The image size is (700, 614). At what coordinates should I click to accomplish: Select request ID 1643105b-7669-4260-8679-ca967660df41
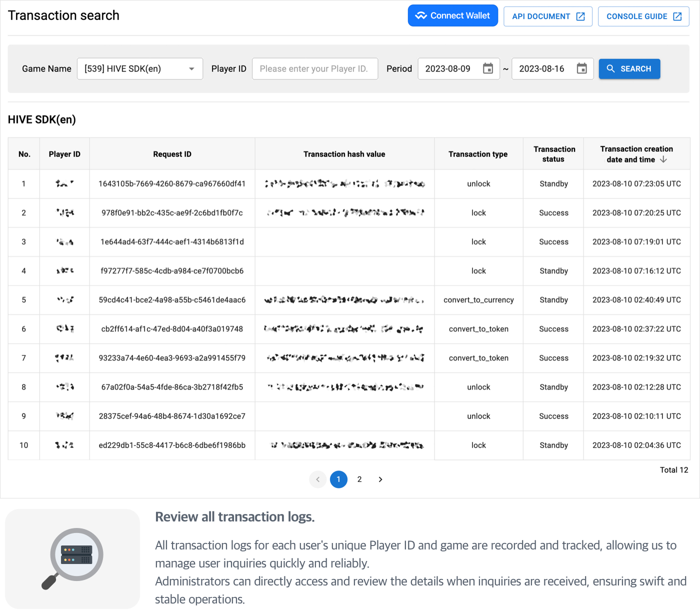pos(172,183)
